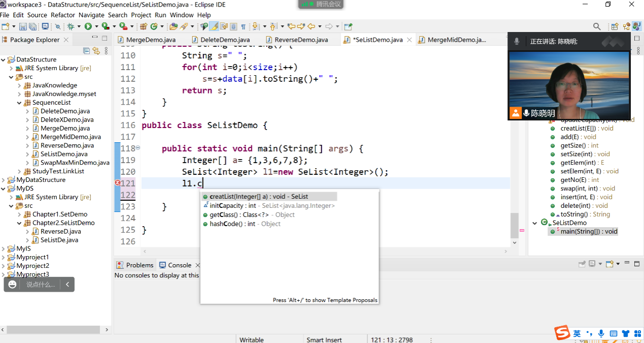Collapse the main method fold marker
Viewport: 644px width, 343px height.
point(138,148)
